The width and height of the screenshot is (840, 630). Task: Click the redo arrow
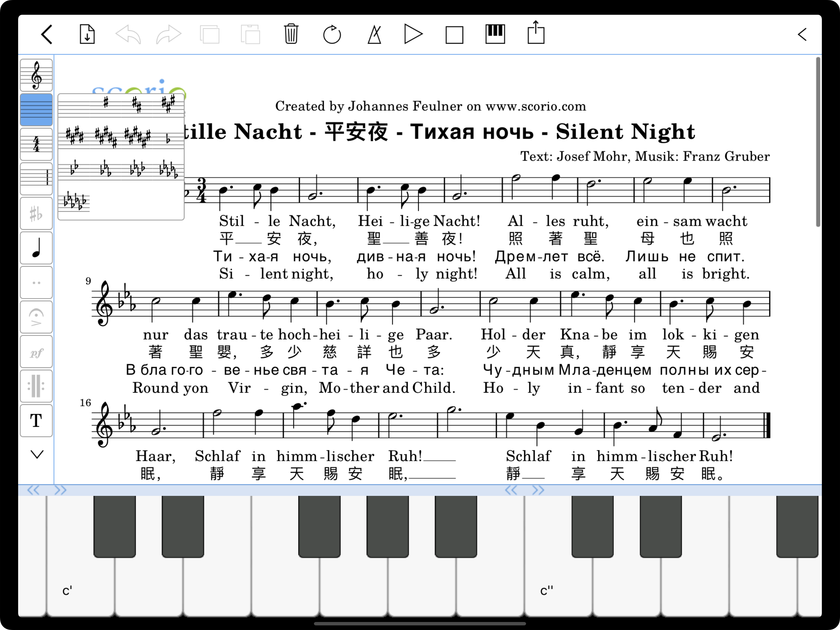tap(168, 34)
